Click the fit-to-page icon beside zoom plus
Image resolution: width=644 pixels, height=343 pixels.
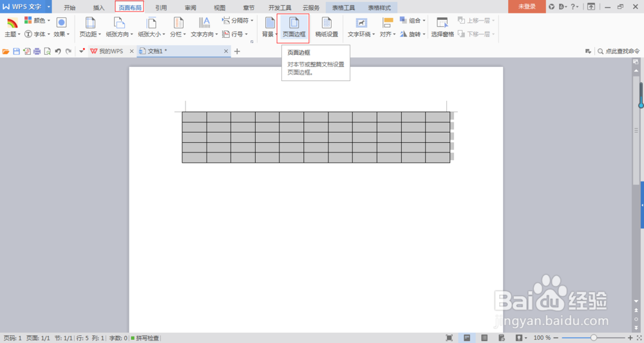tap(639, 338)
